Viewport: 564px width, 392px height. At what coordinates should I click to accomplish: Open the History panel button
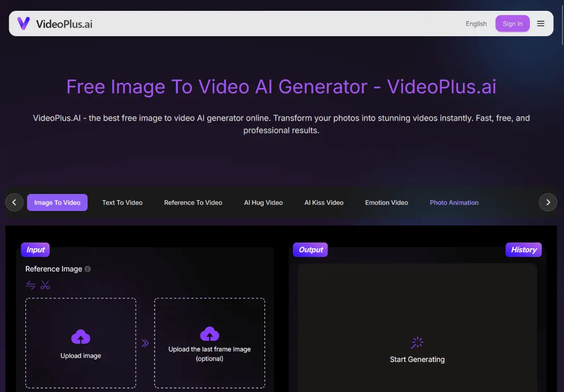[524, 250]
